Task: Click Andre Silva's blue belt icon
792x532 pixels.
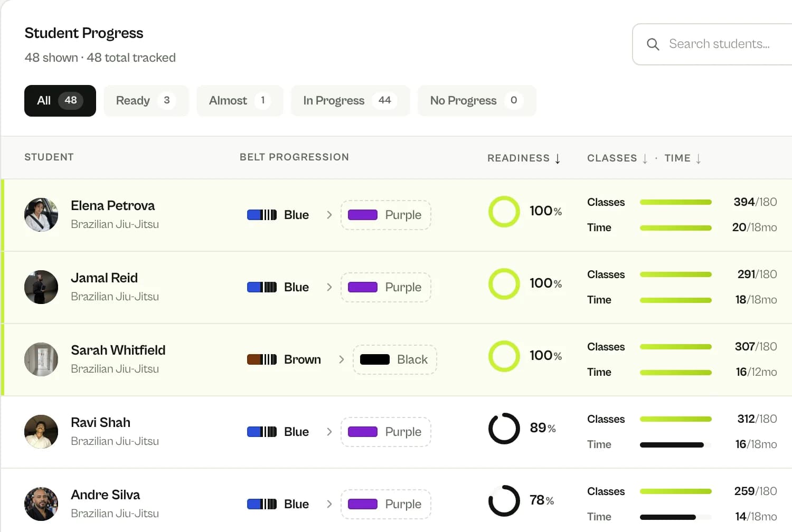Action: [x=262, y=504]
